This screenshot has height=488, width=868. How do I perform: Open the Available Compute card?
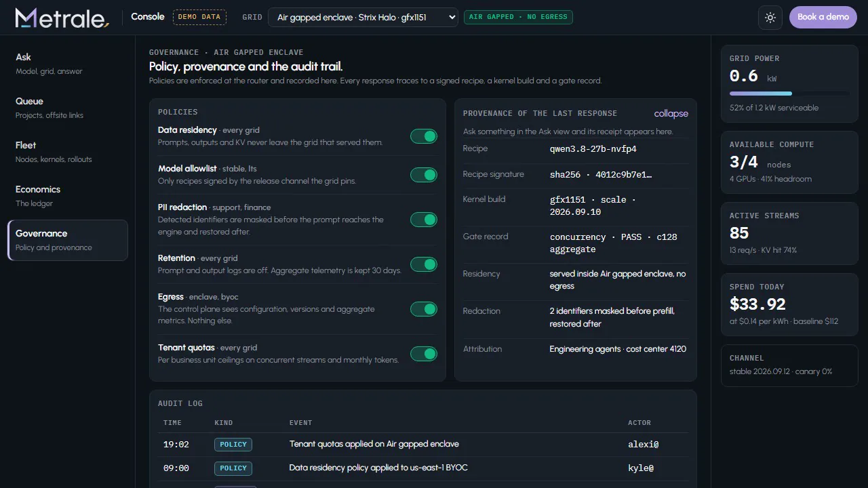tap(789, 162)
